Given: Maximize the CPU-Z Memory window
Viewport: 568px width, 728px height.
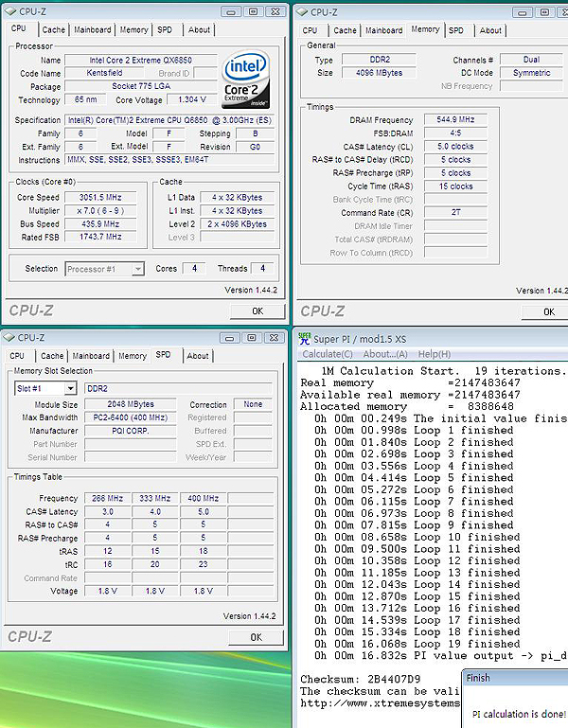Looking at the screenshot, I should coord(545,12).
